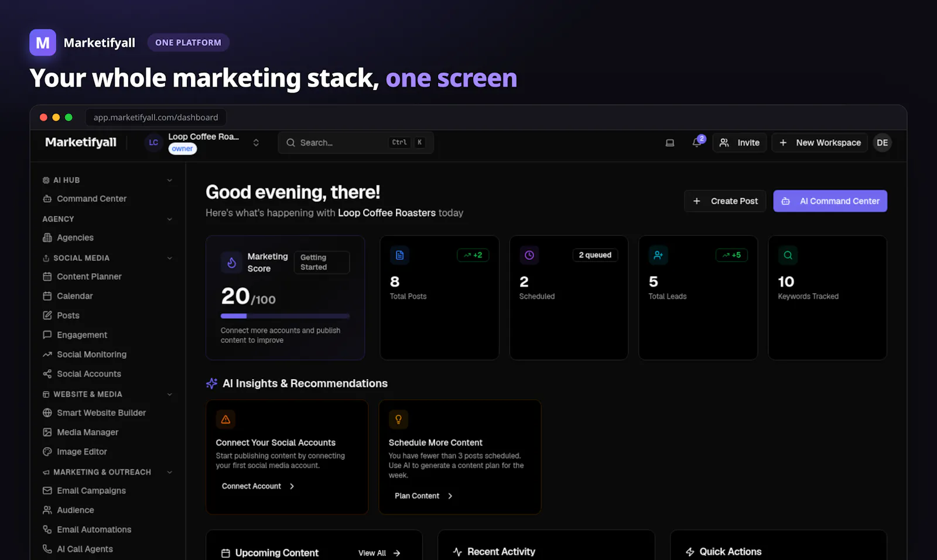Click the Plan Content link
This screenshot has height=560, width=937.
424,496
